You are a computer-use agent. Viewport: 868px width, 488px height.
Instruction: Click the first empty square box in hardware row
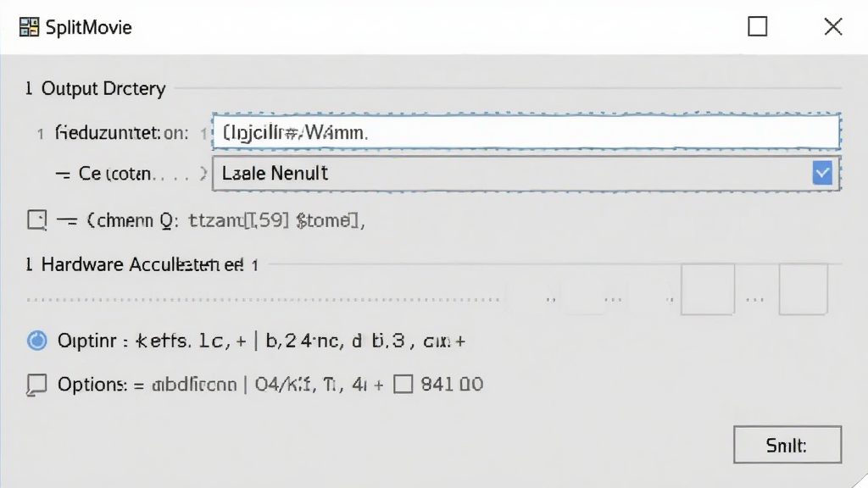tap(708, 290)
